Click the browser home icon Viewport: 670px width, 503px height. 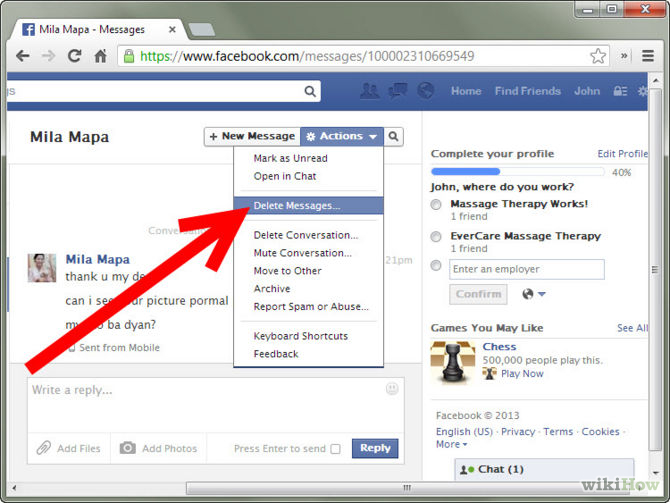point(100,56)
